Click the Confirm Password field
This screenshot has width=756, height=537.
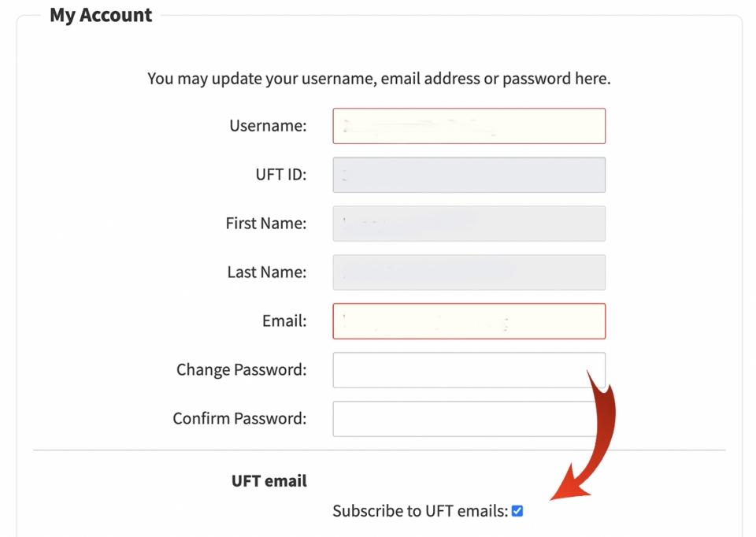point(469,418)
